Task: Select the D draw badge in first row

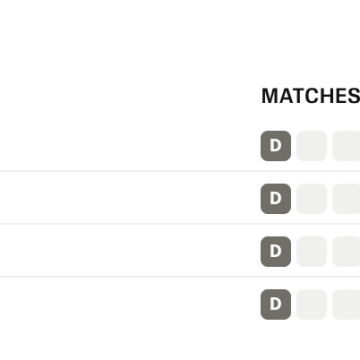Action: [276, 146]
